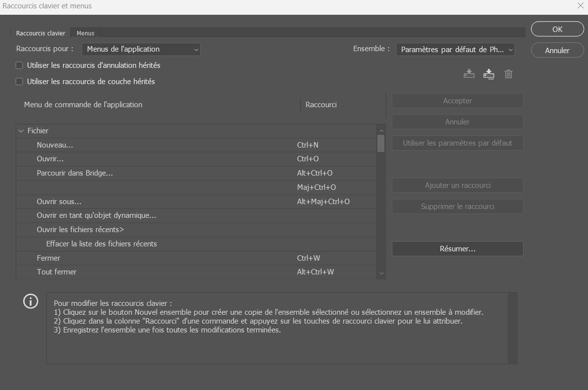Screen dimensions: 588x390
Task: Click the shortcut list scrollbar thumb
Action: [x=380, y=143]
